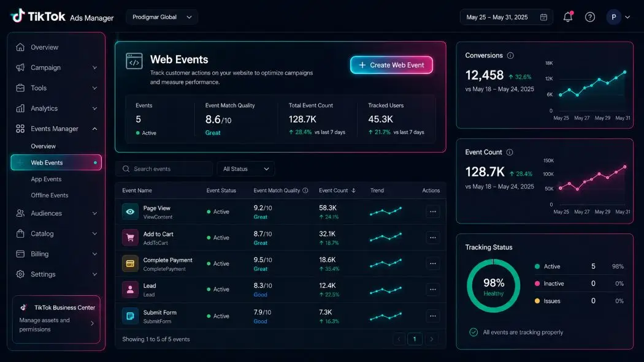Click the Audiences people icon

pos(20,213)
